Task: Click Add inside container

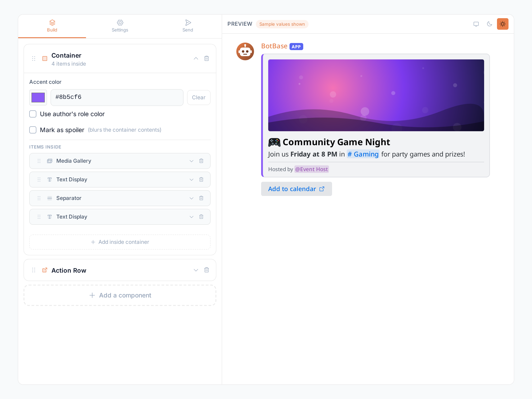Action: click(x=120, y=242)
